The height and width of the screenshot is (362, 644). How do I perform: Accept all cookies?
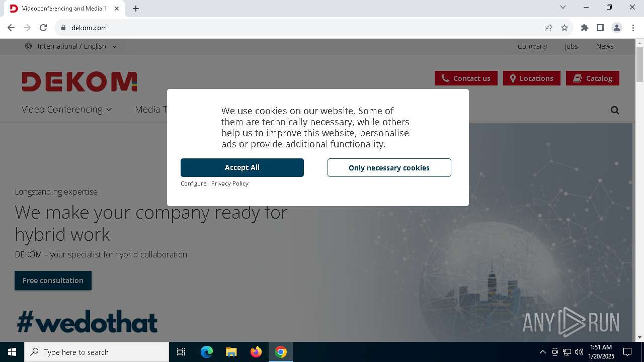[242, 167]
